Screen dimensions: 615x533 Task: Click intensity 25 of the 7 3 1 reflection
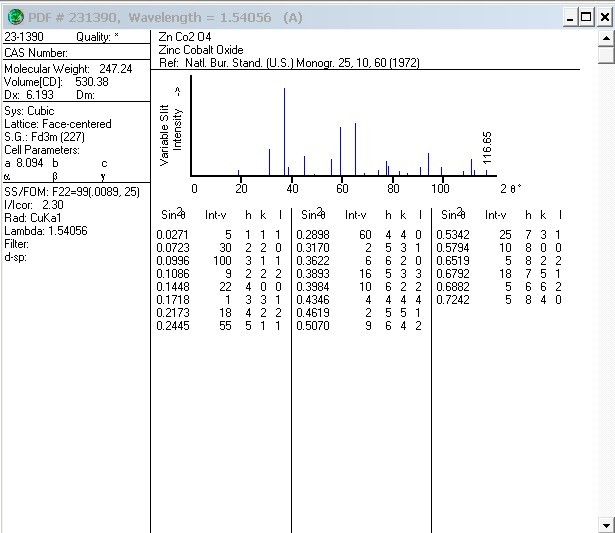pyautogui.click(x=505, y=235)
